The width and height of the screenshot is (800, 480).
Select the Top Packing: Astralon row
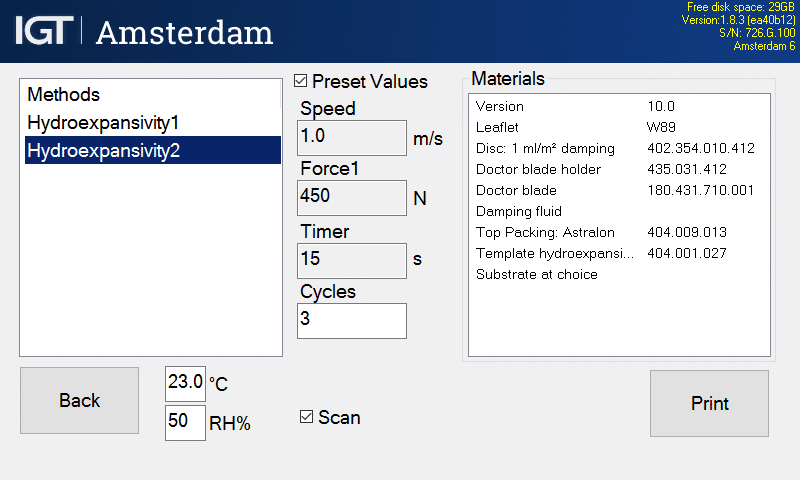pyautogui.click(x=618, y=232)
